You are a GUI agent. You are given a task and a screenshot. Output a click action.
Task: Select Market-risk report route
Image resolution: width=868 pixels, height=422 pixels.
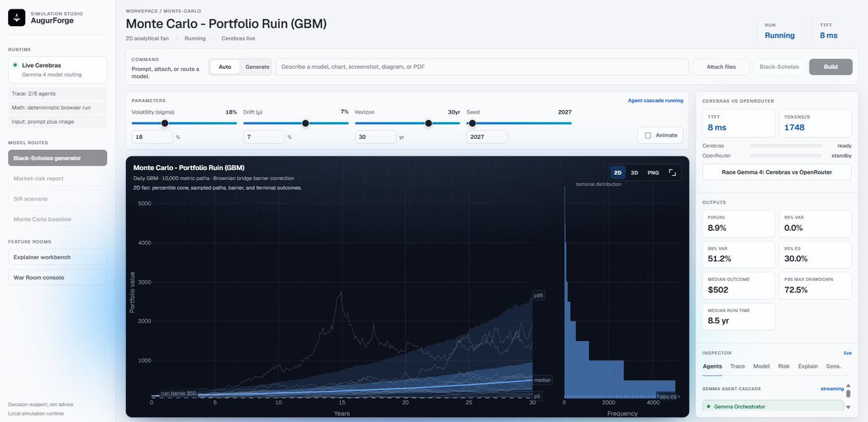pos(58,178)
